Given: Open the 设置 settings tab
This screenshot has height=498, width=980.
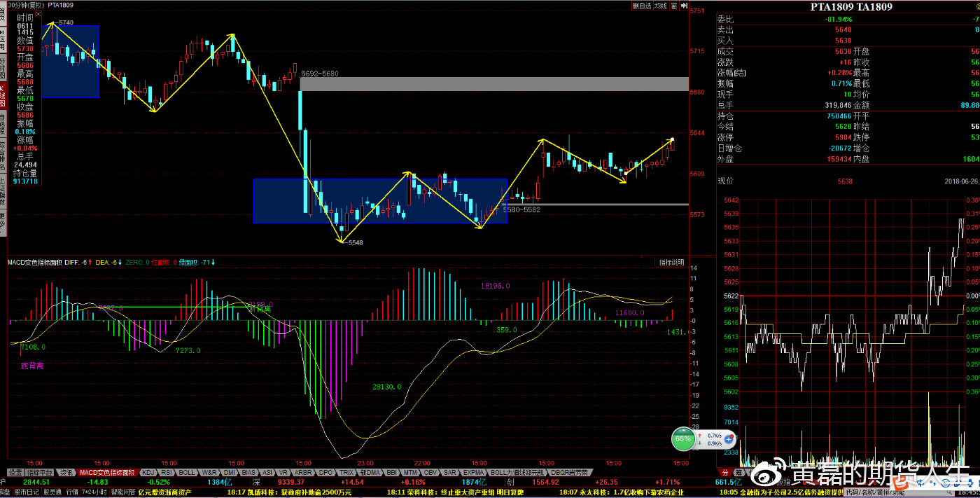Looking at the screenshot, I should 15,473.
